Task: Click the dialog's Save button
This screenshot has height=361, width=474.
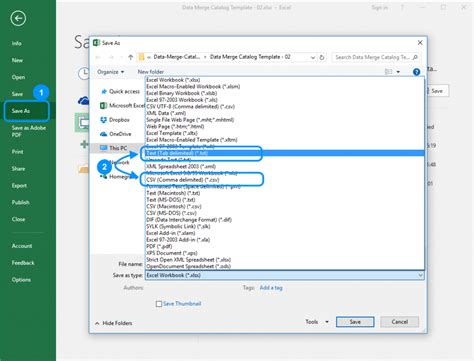Action: tap(355, 322)
